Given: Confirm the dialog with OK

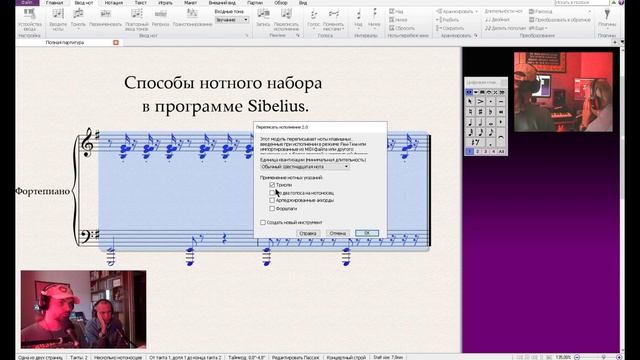Looking at the screenshot, I should tap(367, 233).
